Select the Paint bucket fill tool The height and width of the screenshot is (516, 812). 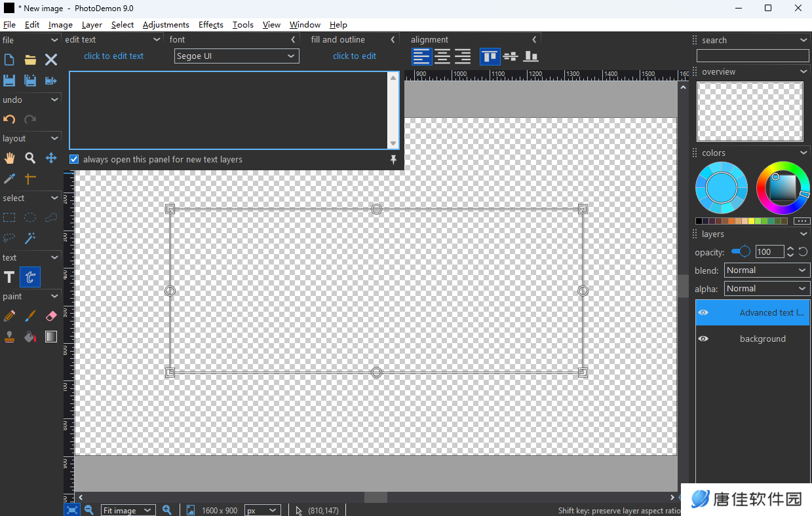[x=30, y=337]
